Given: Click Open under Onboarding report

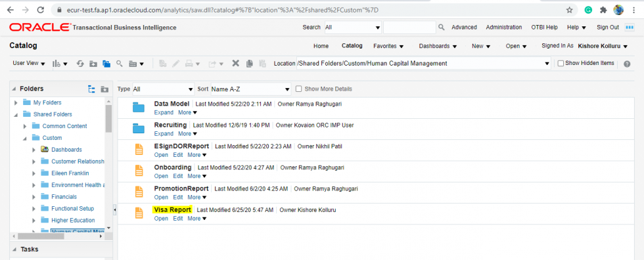Looking at the screenshot, I should (x=161, y=177).
